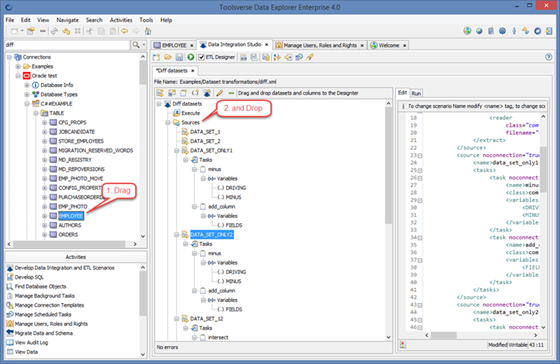Click the Database Types icon
Viewport: 560px width, 364px height.
point(35,94)
